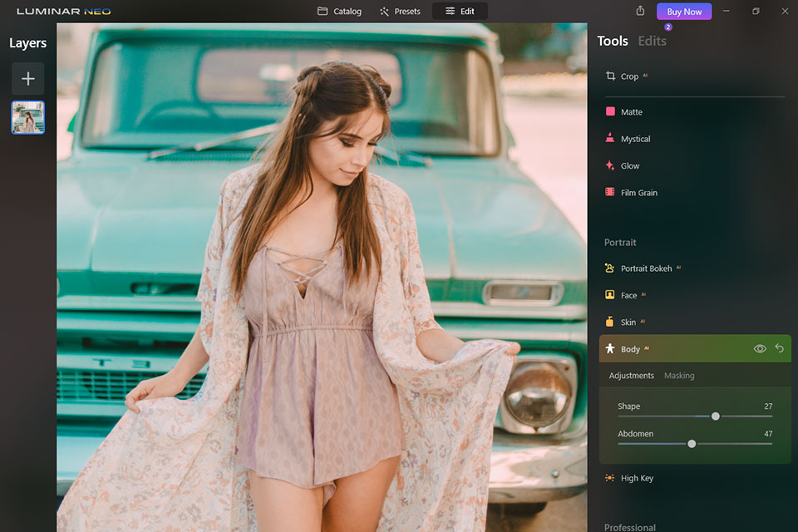
Task: Click the Portrait section heading
Action: tap(620, 243)
